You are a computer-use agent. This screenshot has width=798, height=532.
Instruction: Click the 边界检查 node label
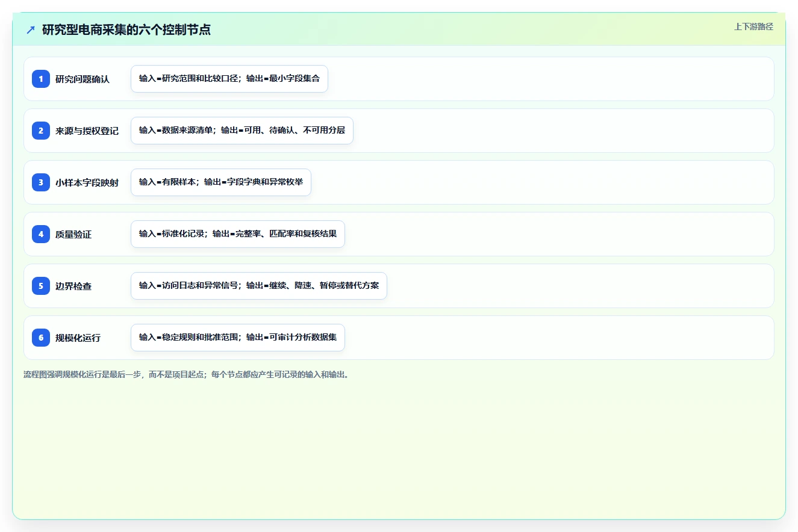[x=73, y=286]
